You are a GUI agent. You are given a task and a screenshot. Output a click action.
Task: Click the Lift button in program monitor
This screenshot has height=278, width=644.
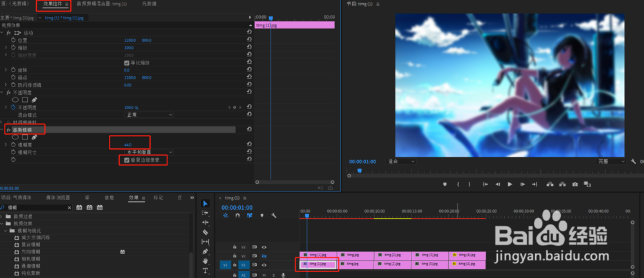[x=549, y=184]
